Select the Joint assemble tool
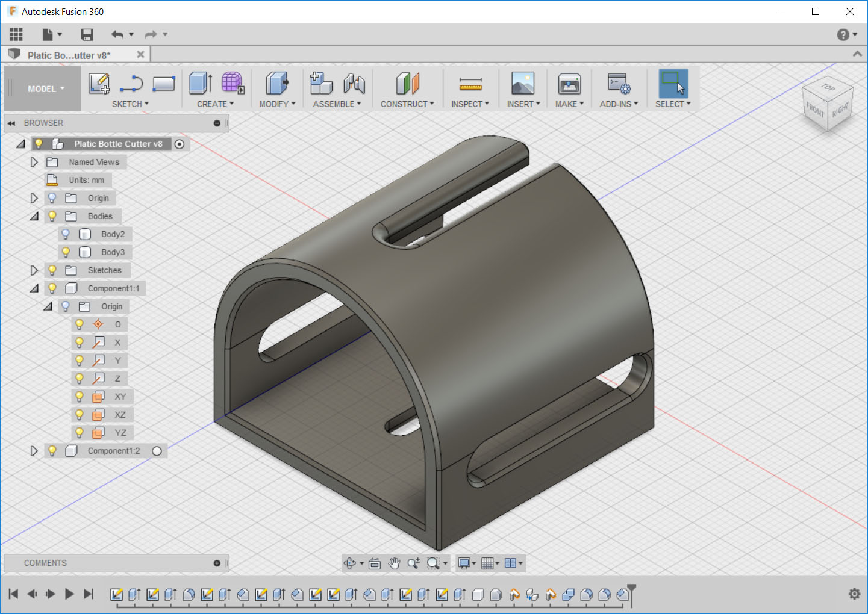868x614 pixels. click(354, 83)
